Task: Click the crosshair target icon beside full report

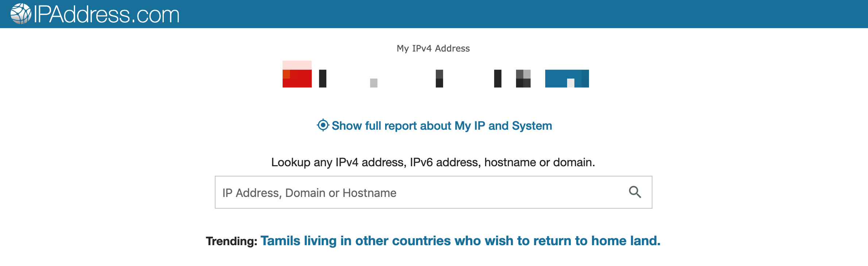Action: click(323, 125)
